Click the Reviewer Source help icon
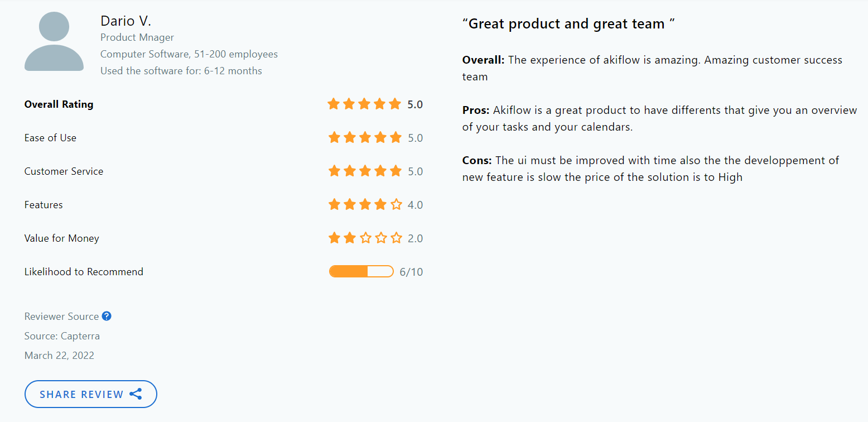Viewport: 868px width, 422px height. tap(106, 316)
